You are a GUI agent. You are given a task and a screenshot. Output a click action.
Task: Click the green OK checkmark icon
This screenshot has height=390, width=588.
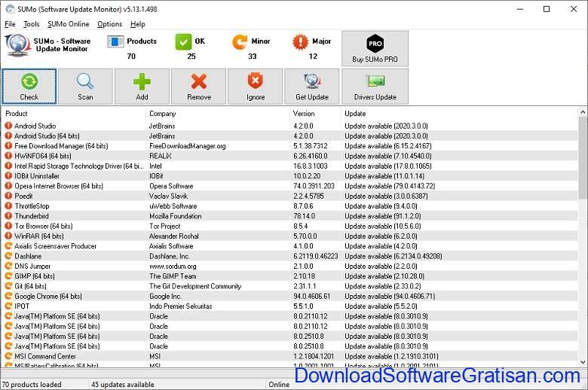[183, 41]
